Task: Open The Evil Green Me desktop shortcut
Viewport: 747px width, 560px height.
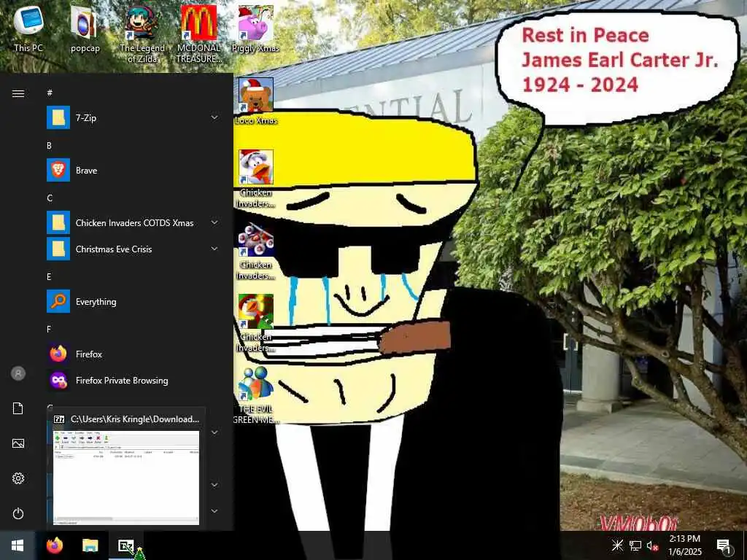Action: 256,395
